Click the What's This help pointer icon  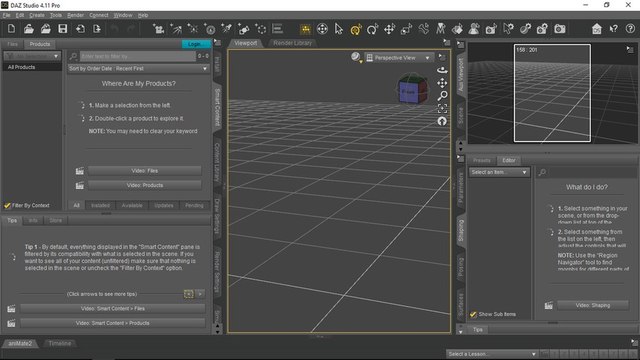pyautogui.click(x=613, y=29)
